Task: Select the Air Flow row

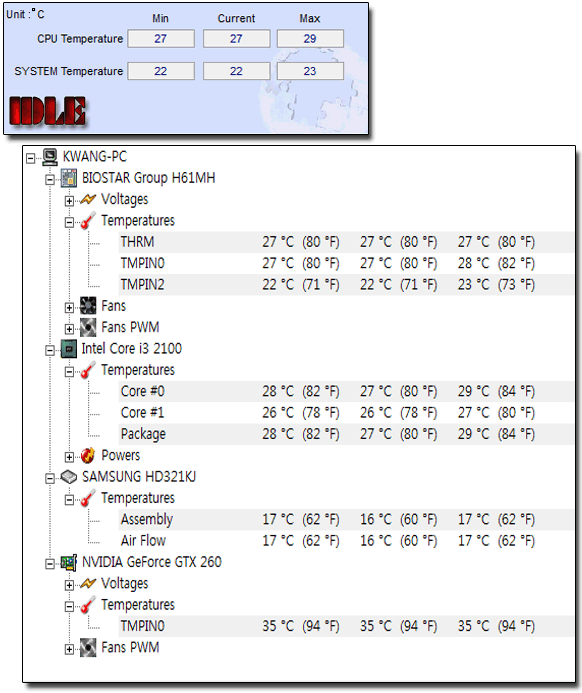Action: tap(346, 541)
